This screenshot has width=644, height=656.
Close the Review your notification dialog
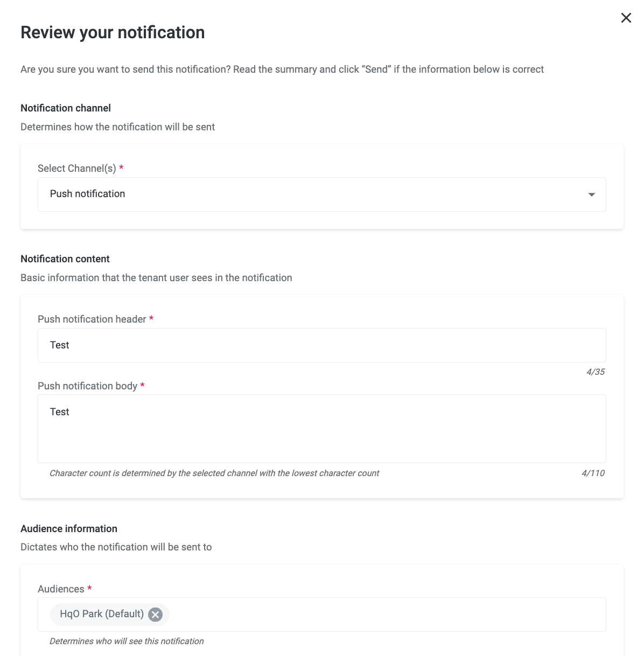tap(626, 18)
